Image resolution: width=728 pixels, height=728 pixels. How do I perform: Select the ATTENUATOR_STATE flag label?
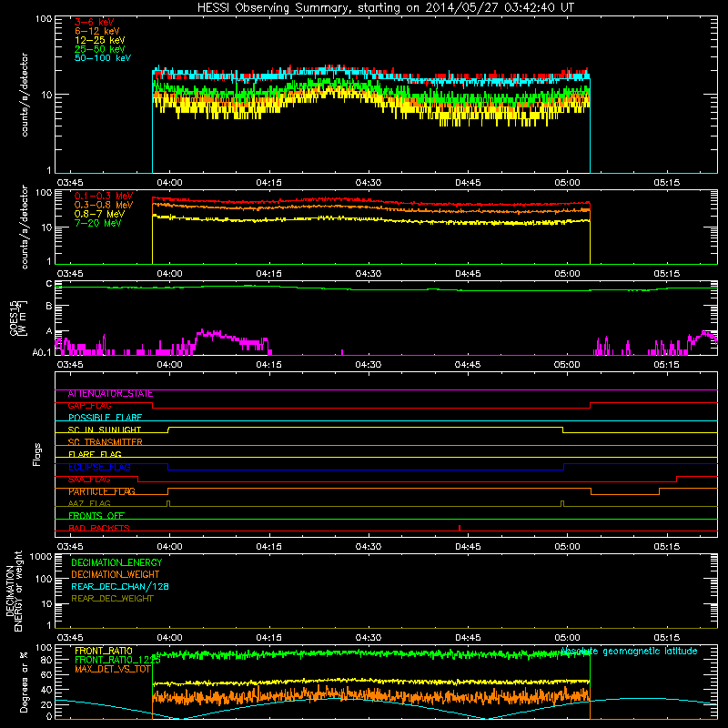click(110, 394)
